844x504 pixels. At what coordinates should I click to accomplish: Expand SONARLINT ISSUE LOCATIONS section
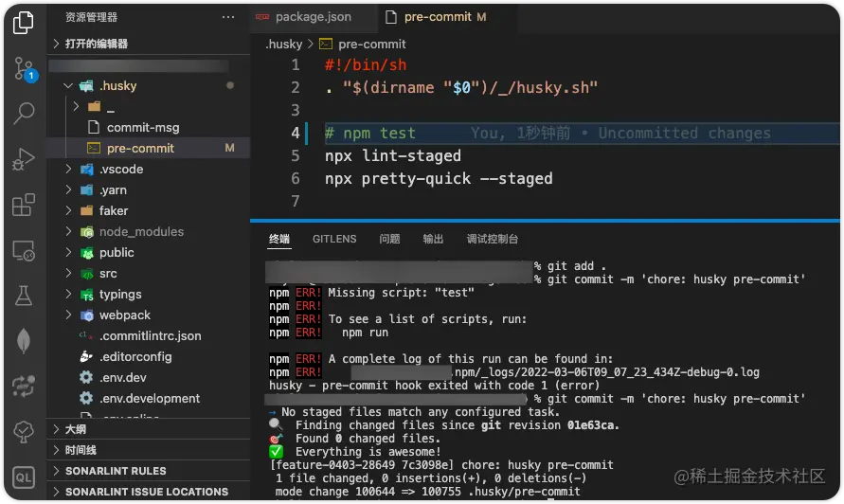149,492
